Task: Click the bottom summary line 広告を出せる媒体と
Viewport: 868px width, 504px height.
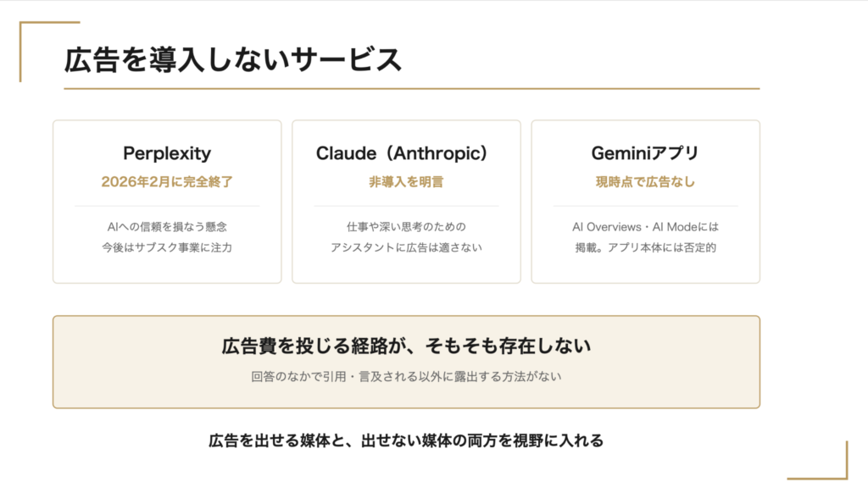Action: pos(406,441)
